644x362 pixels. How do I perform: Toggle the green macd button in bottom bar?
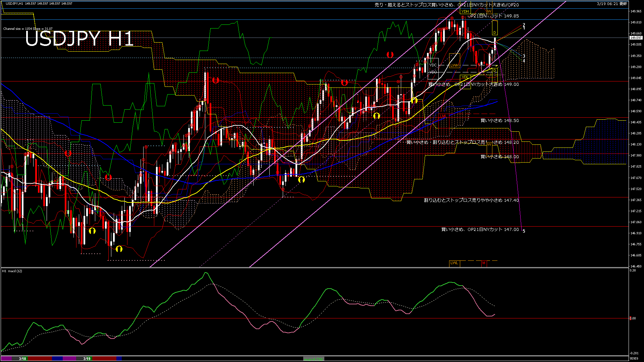click(314, 359)
